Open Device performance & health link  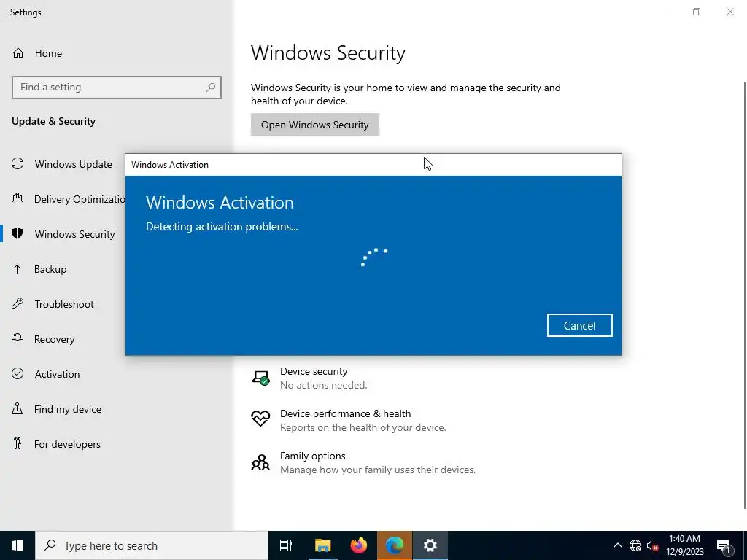345,413
